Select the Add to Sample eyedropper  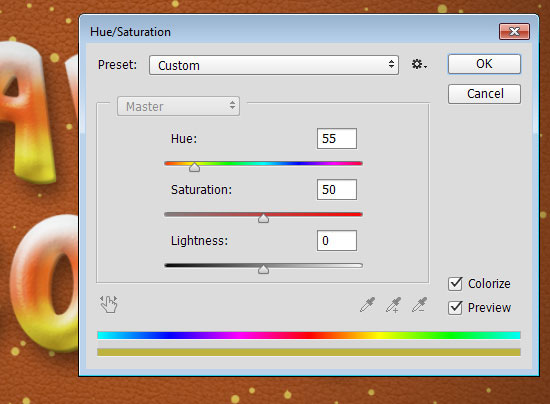tap(394, 305)
